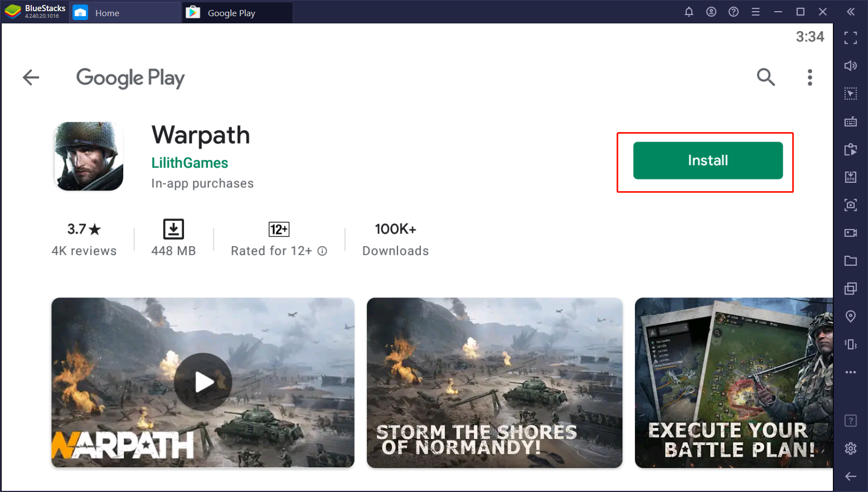868x492 pixels.
Task: Open the macro recorder icon
Action: (x=851, y=149)
